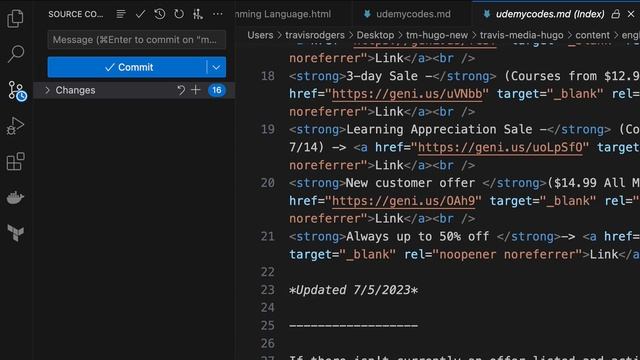Click content in the breadcrumb
Viewport: 640px width, 360px height.
592,35
